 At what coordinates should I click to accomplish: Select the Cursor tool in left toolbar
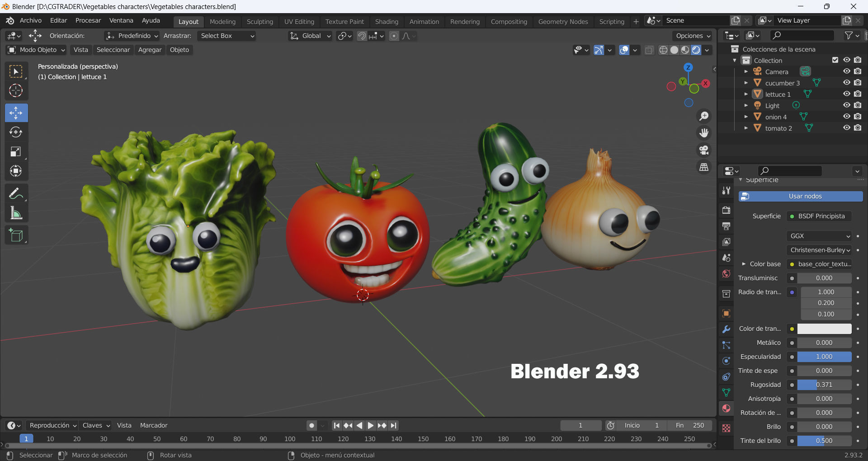[16, 91]
